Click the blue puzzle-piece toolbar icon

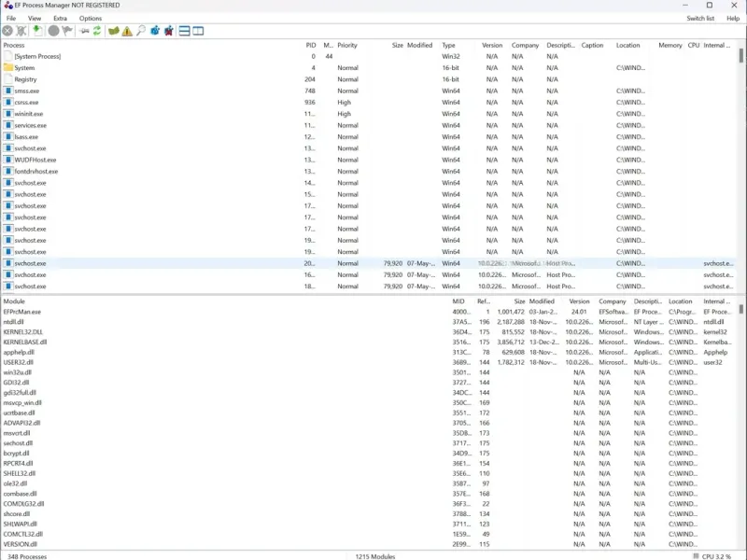(x=155, y=31)
